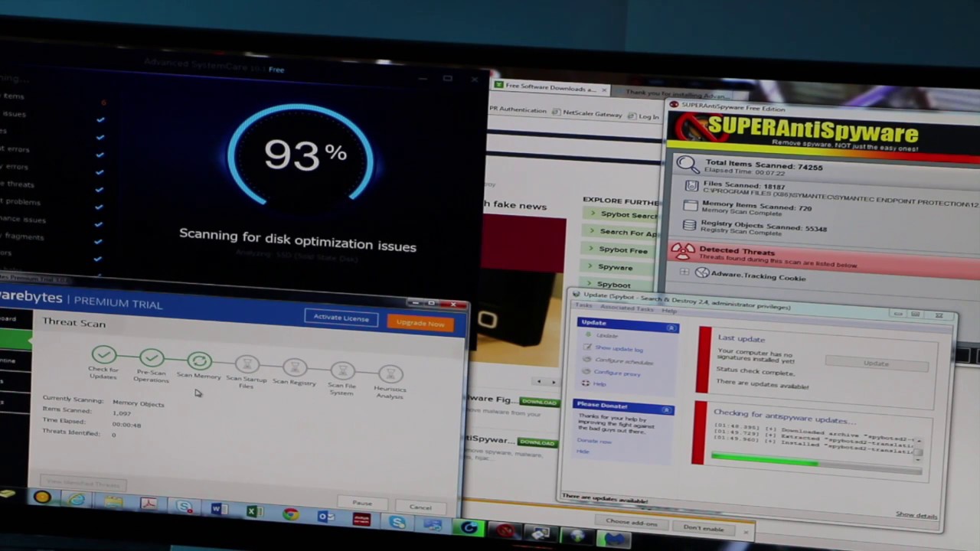This screenshot has height=551, width=980.
Task: Click Activate License in Malwarebytes
Action: 341,318
